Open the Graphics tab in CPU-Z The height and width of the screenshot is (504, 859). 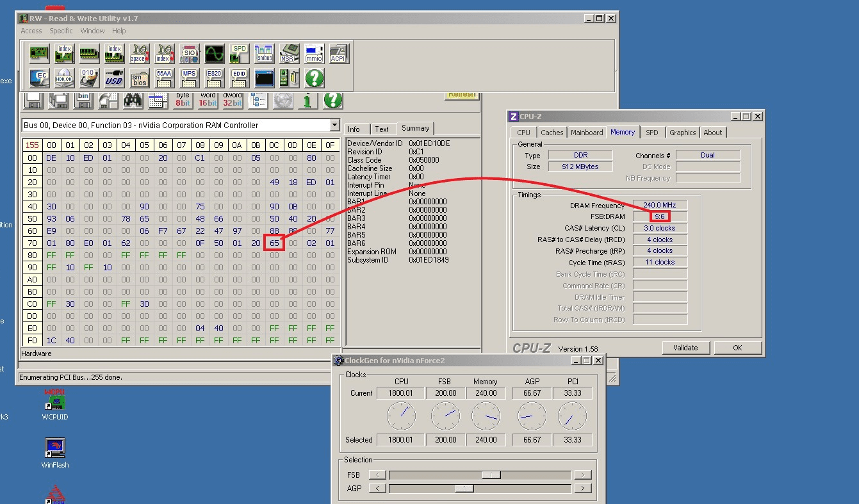point(682,133)
